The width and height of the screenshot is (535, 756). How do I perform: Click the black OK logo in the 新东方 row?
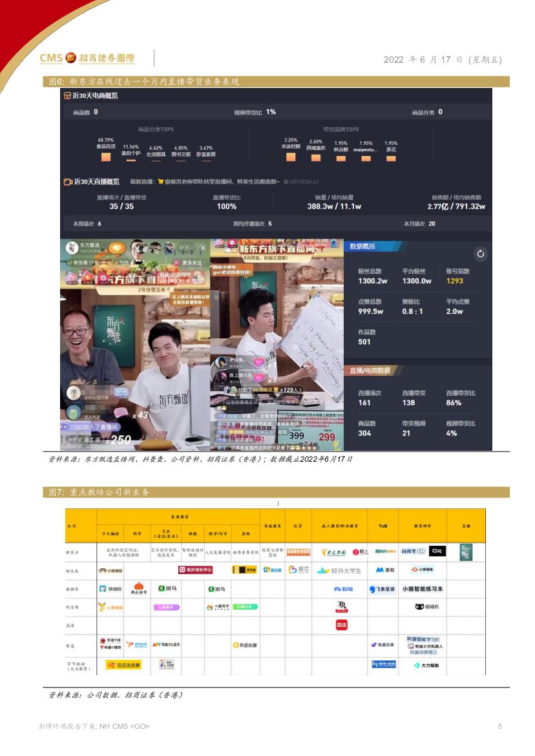(x=437, y=551)
